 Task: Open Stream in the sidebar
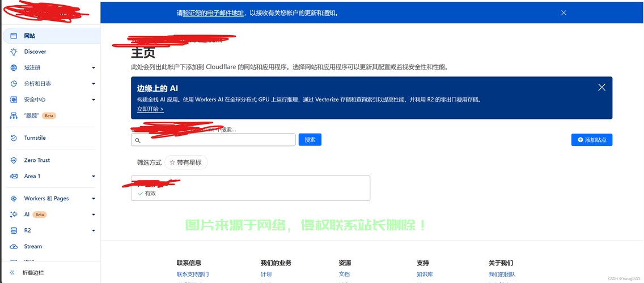pyautogui.click(x=52, y=247)
